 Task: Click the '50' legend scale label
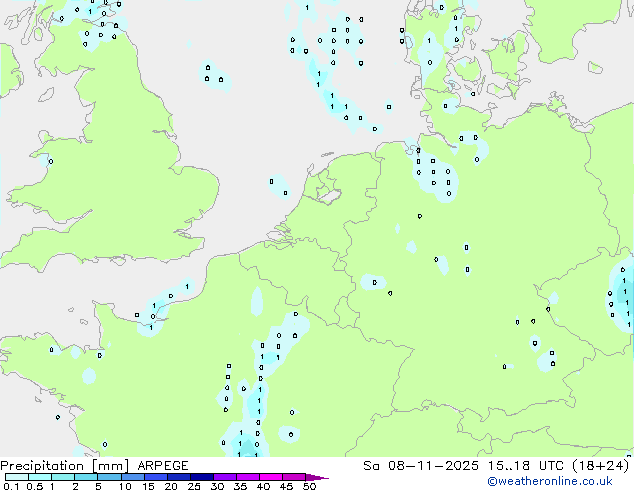(309, 486)
